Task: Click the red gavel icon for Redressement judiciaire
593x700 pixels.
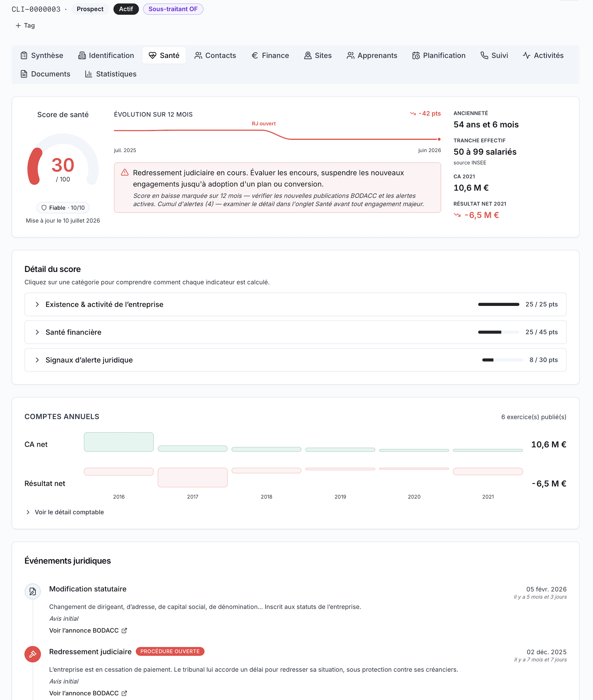Action: click(33, 654)
